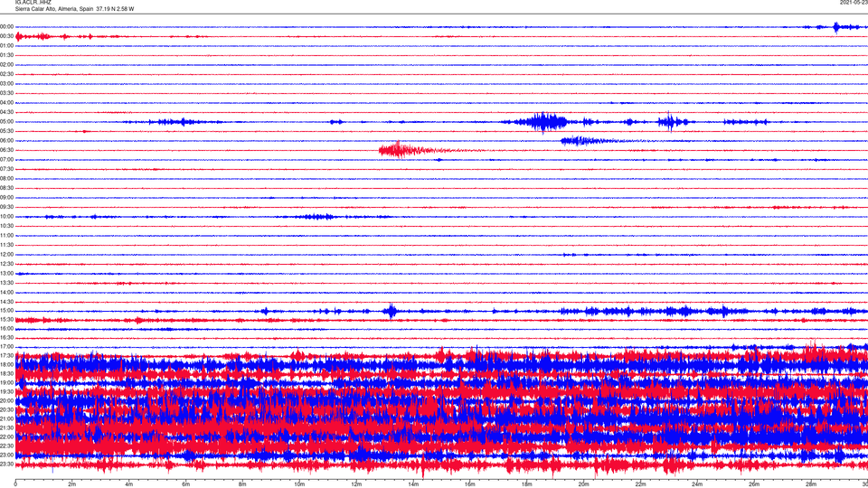Image resolution: width=868 pixels, height=488 pixels.
Task: Click the '16m' x-axis tick label
Action: pyautogui.click(x=470, y=484)
